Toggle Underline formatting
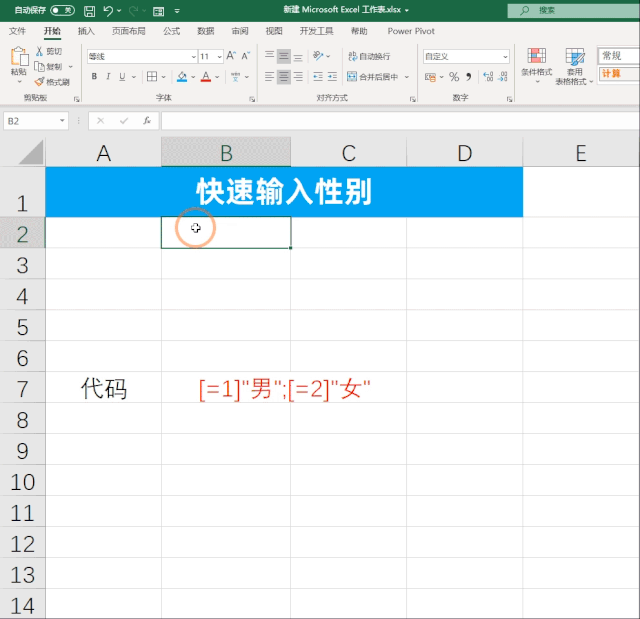This screenshot has height=619, width=640. 122,76
